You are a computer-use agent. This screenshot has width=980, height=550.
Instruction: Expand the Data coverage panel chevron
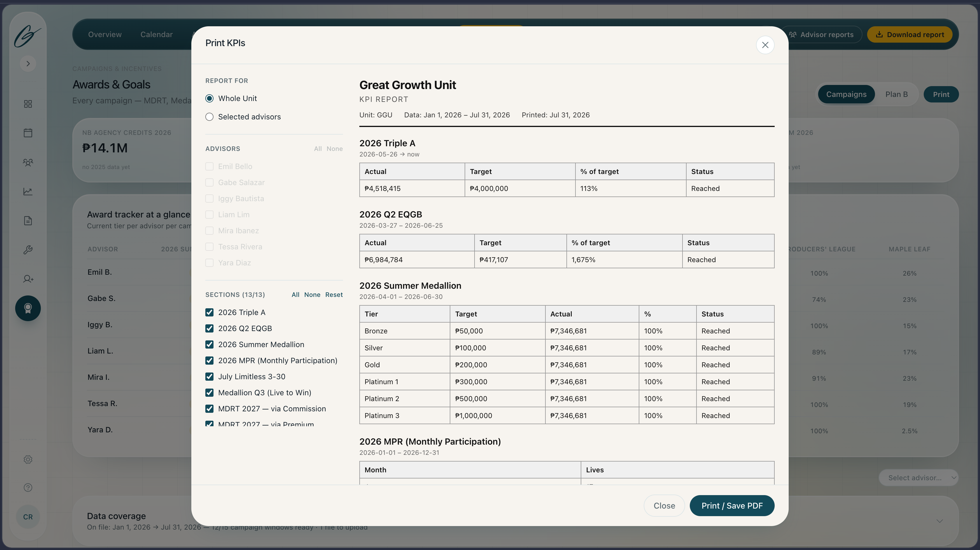point(940,521)
